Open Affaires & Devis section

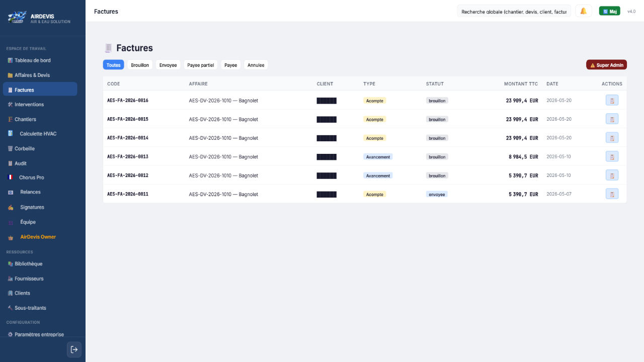(40, 75)
